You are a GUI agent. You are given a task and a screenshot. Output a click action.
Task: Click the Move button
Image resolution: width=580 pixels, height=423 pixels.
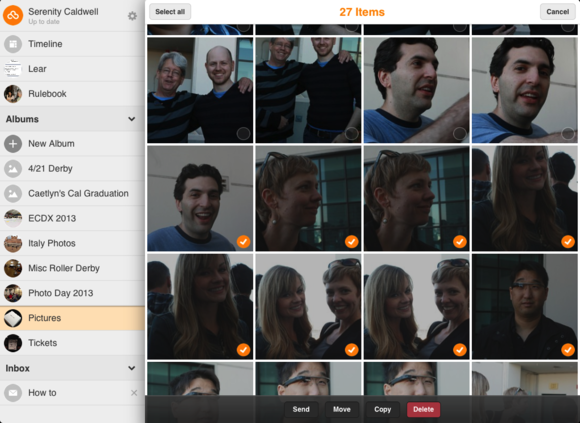click(342, 409)
